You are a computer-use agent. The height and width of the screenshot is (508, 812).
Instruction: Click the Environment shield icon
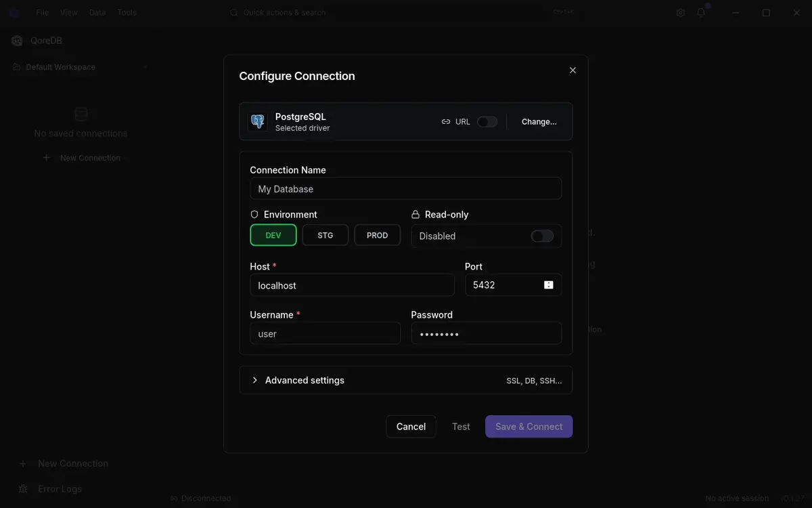[x=254, y=214]
